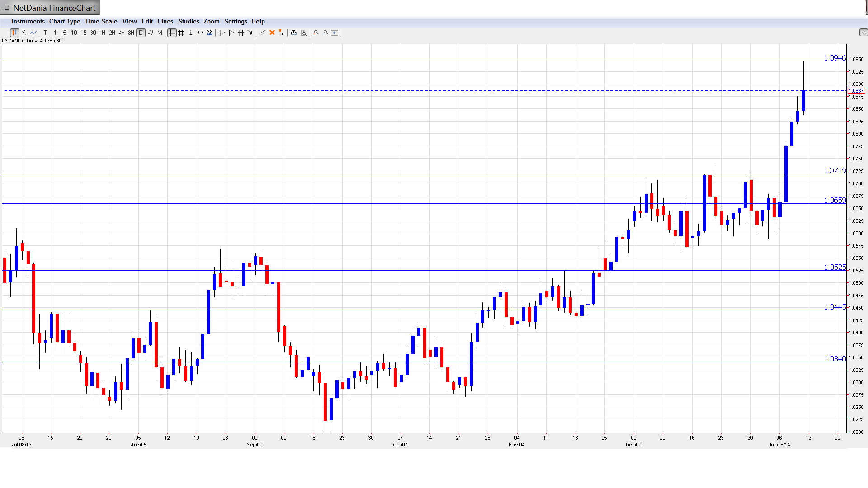Toggle the crosshair cursor tool
Viewport: 868px width, 488px height.
(x=172, y=33)
